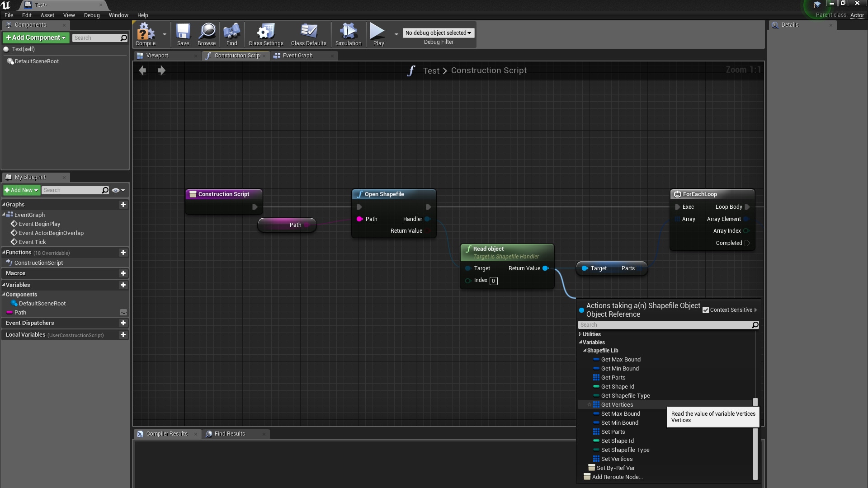Click the actions menu search field
The width and height of the screenshot is (868, 488).
664,325
